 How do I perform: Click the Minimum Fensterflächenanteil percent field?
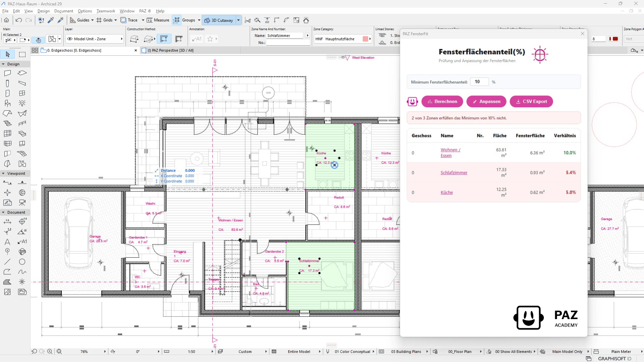[x=479, y=82]
